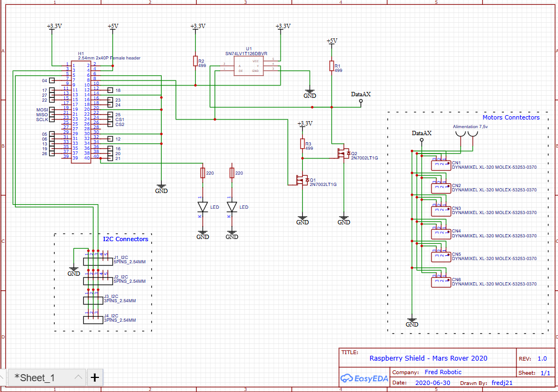
Task: Select connector CN4 Dynamixel XL-320
Action: click(441, 234)
